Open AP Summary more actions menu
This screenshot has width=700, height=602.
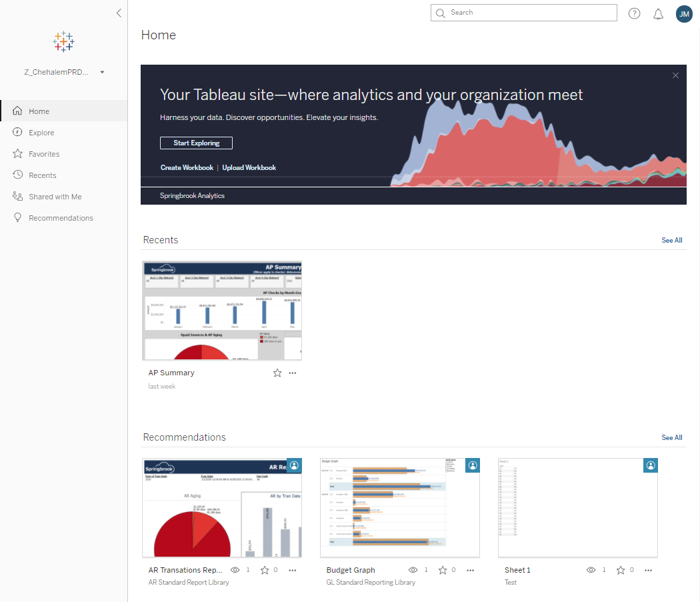coord(293,373)
